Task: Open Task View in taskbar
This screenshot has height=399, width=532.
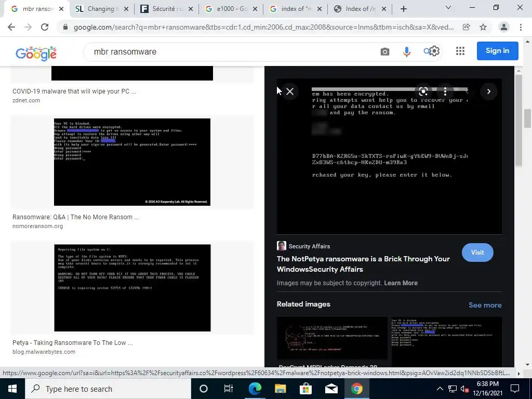Action: point(229,389)
